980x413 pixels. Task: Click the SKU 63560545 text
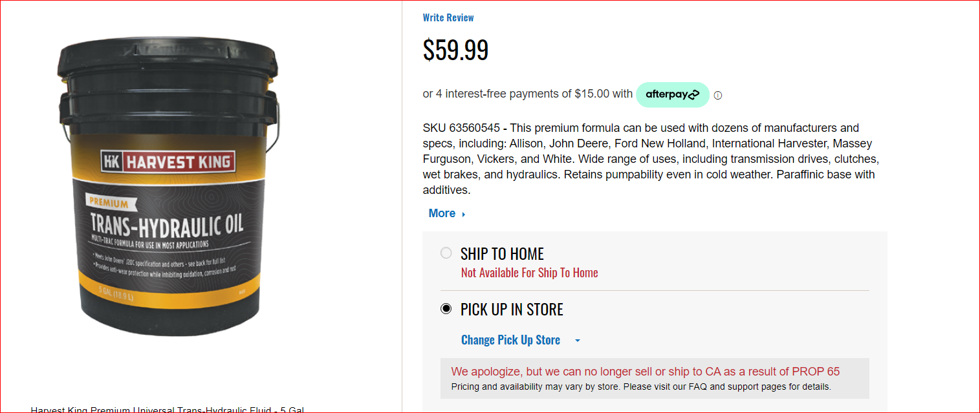tap(461, 128)
